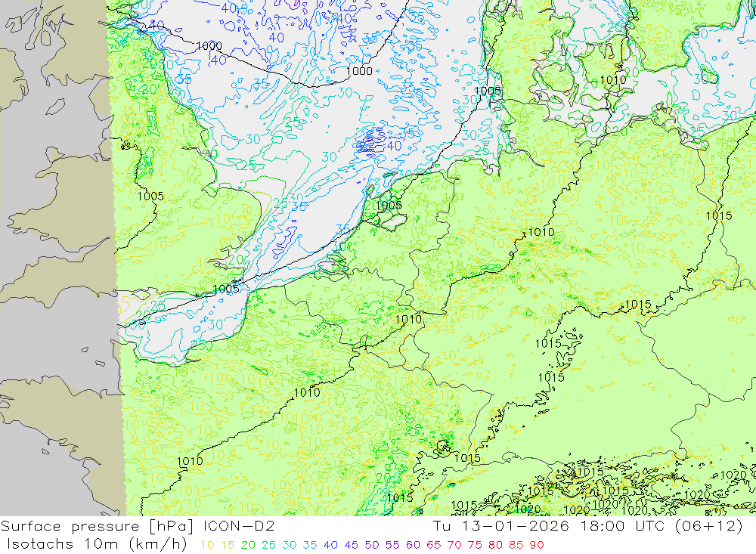Select the cyan '30' legend value
The width and height of the screenshot is (756, 554).
[290, 546]
